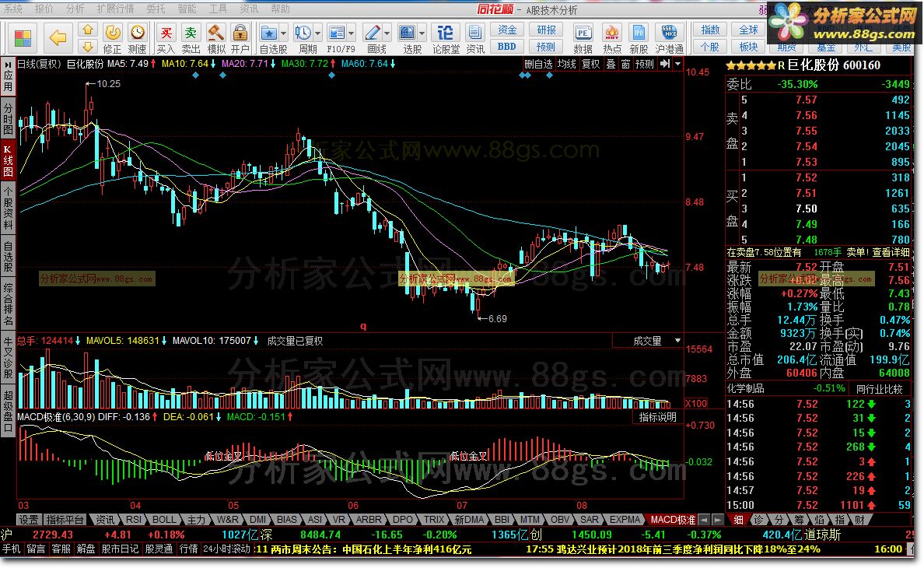Switch to the EXPMA indicator tab
Image resolution: width=924 pixels, height=568 pixels.
point(625,520)
